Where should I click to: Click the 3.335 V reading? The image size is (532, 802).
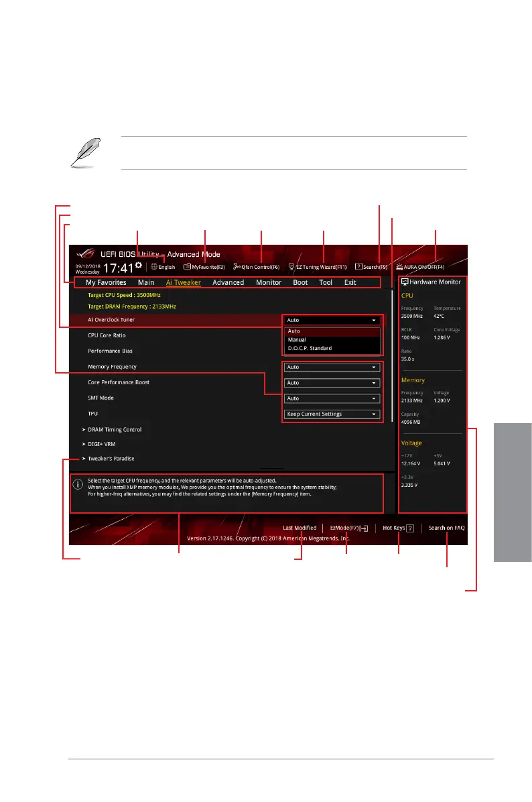click(409, 485)
